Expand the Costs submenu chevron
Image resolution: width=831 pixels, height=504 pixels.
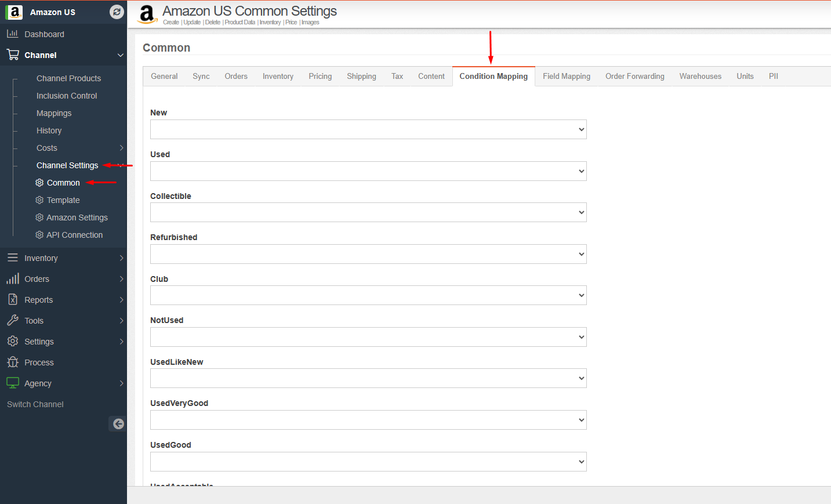pos(121,148)
